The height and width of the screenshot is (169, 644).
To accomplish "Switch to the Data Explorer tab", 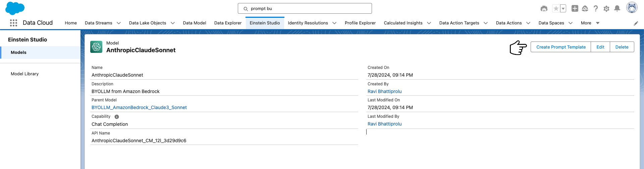I will pos(228,23).
